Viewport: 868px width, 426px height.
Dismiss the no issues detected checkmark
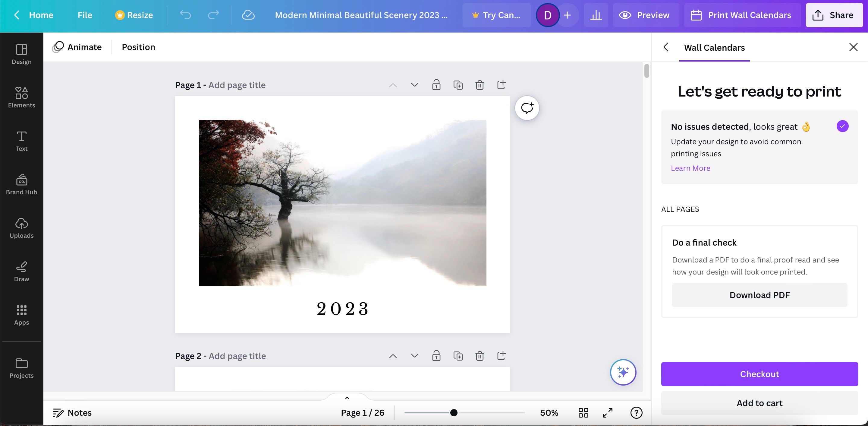pos(842,126)
